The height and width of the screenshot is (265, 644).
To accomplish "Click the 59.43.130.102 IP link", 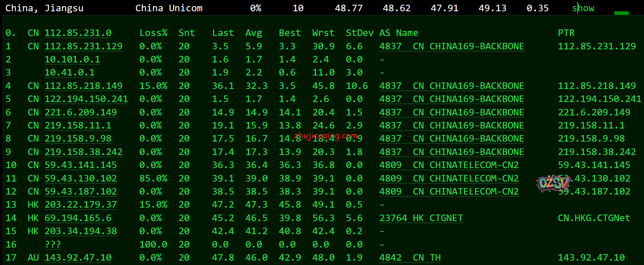I will point(80,179).
